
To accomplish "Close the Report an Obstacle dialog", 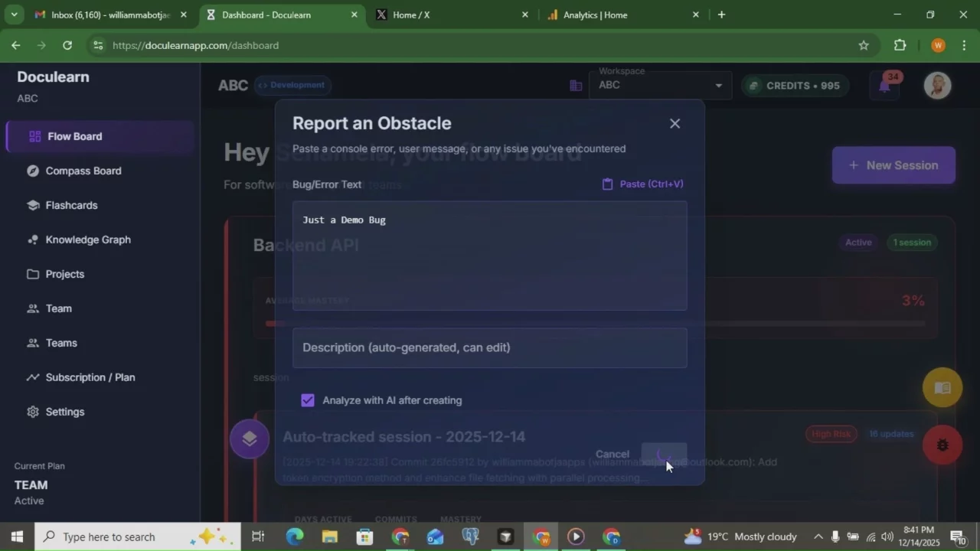I will click(675, 123).
